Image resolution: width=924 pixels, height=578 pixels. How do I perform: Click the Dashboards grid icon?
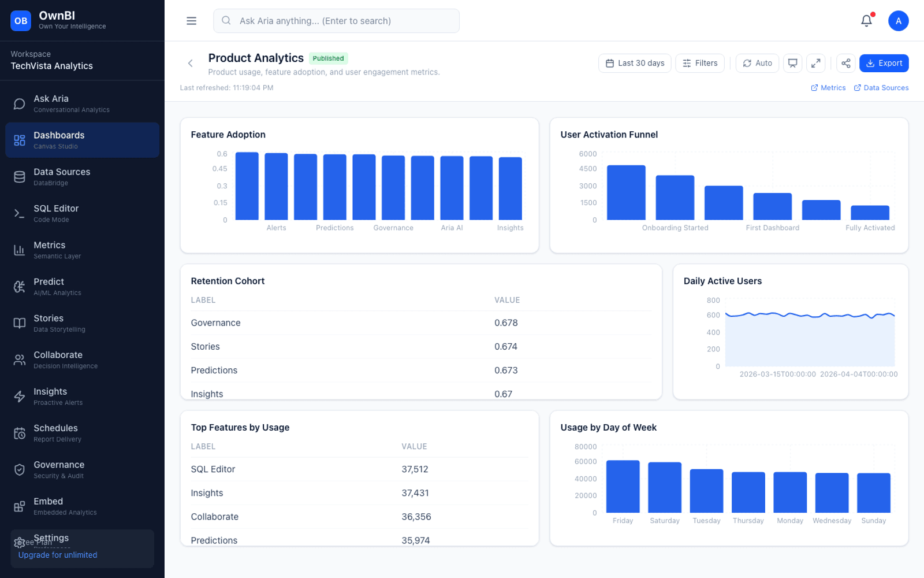coord(20,140)
